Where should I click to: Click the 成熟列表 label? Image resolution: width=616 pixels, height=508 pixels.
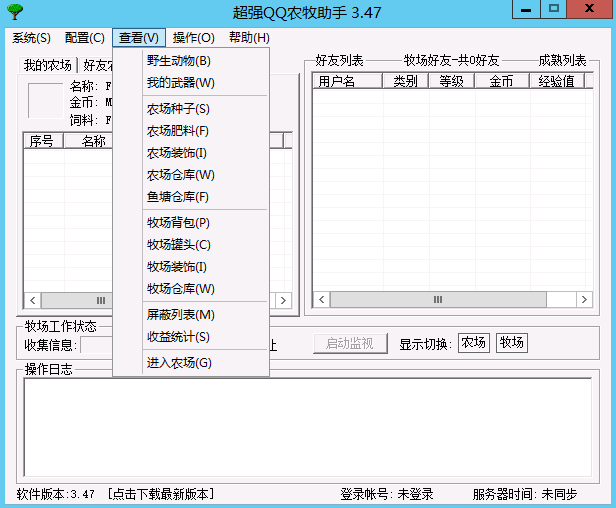(x=562, y=61)
